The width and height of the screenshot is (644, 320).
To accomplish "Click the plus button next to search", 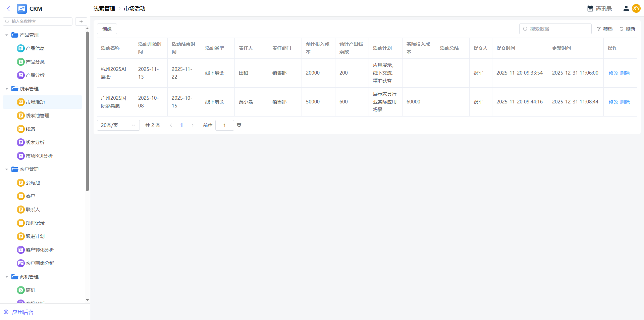I will pyautogui.click(x=81, y=21).
